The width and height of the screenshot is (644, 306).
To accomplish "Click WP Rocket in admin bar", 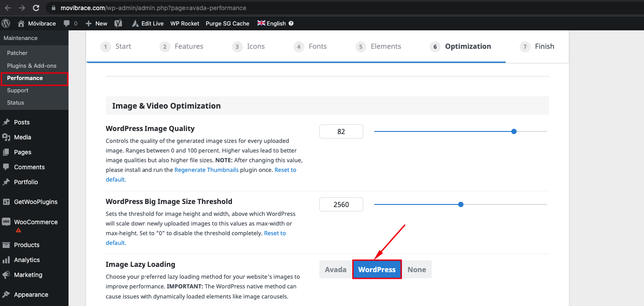I will (185, 23).
